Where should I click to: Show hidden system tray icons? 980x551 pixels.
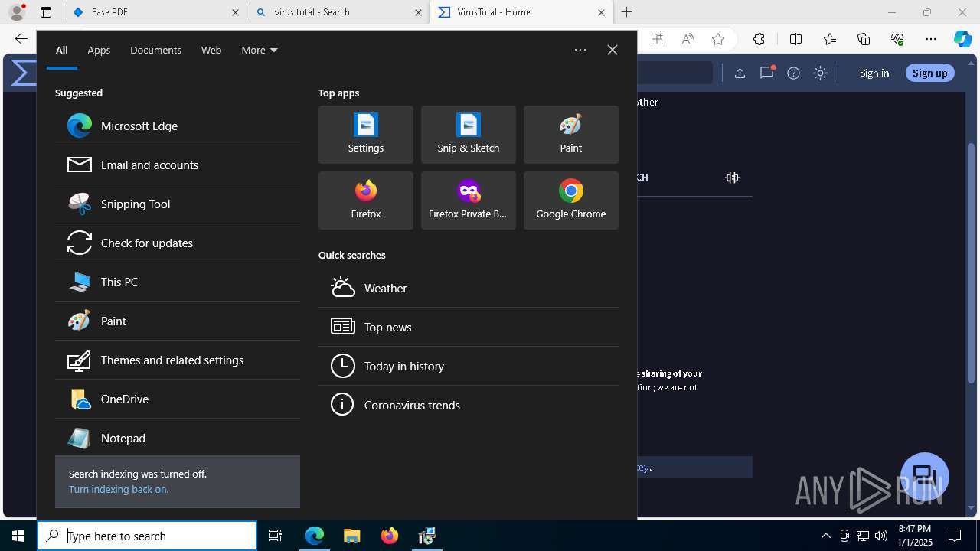click(825, 536)
